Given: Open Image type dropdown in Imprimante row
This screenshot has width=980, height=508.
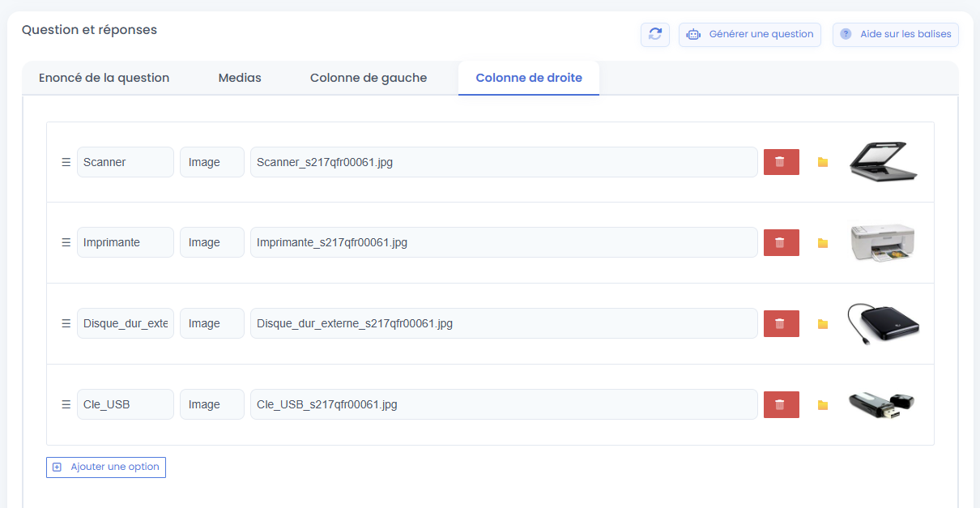Looking at the screenshot, I should coord(212,242).
